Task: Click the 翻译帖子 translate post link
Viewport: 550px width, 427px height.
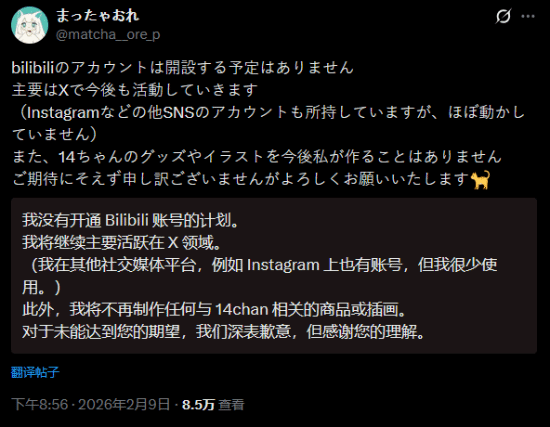Action: coord(35,372)
